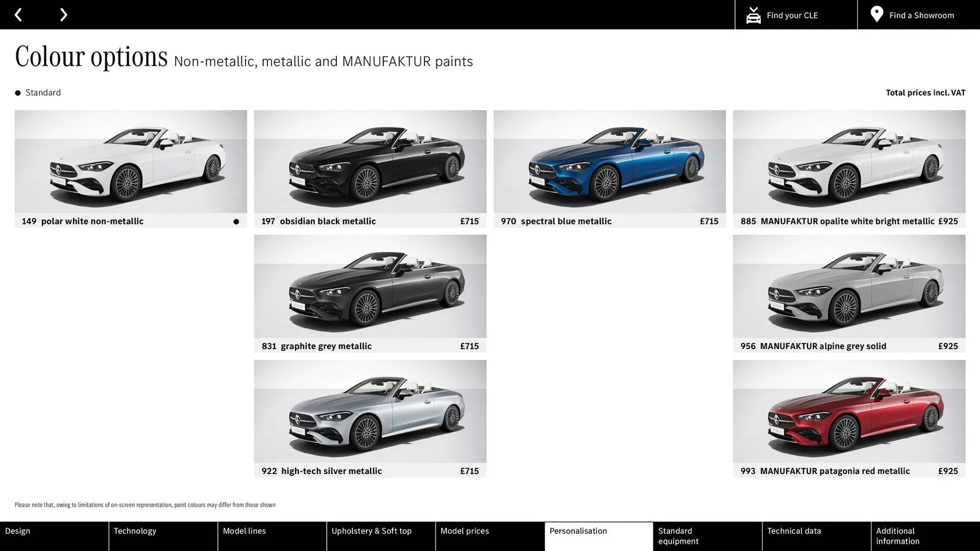The image size is (980, 551).
Task: Click the standard dot beside polar white non-metallic
Action: [236, 221]
